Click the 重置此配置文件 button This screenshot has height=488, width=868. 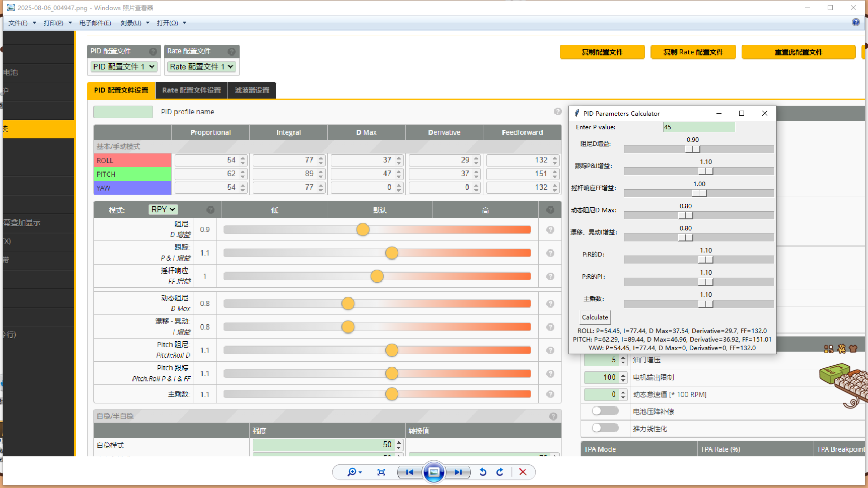point(798,52)
